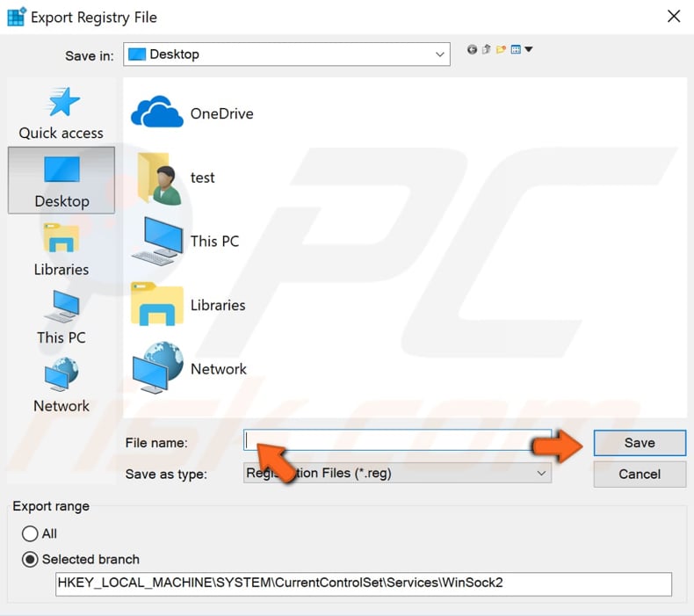Select Libraries in the places bar
Screen dimensions: 694x616
point(61,250)
